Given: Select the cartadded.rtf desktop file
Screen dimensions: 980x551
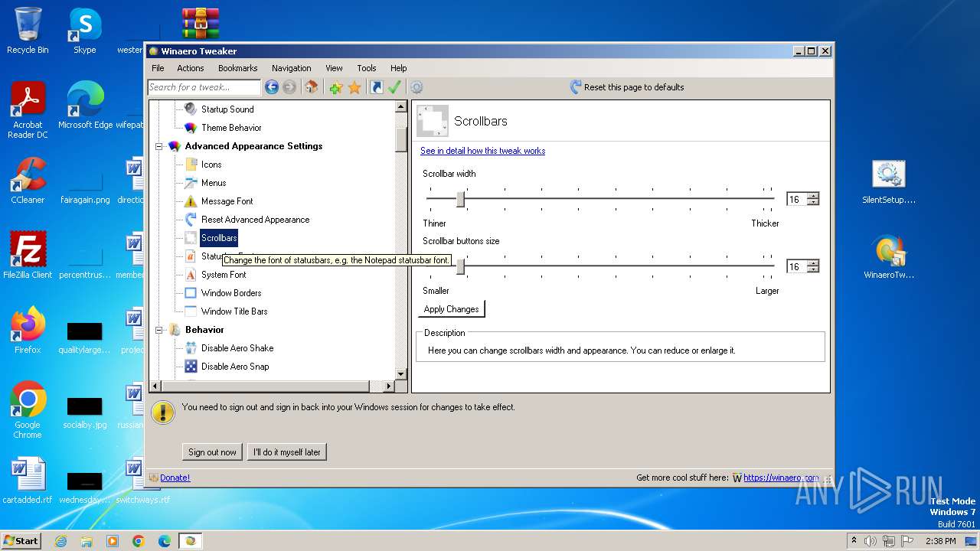Looking at the screenshot, I should point(28,481).
